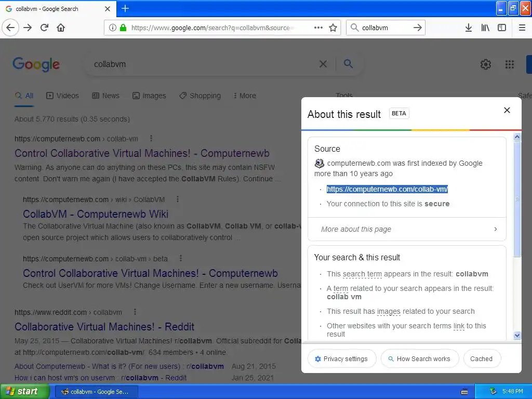Image resolution: width=532 pixels, height=399 pixels.
Task: Focus the collabvm Google Search browser tab
Action: (58, 9)
